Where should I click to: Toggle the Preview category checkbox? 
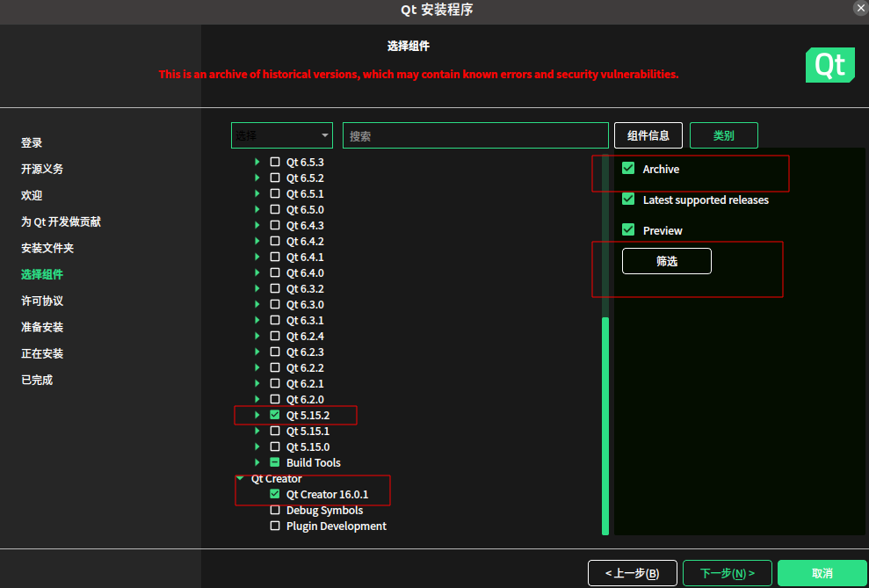tap(628, 229)
